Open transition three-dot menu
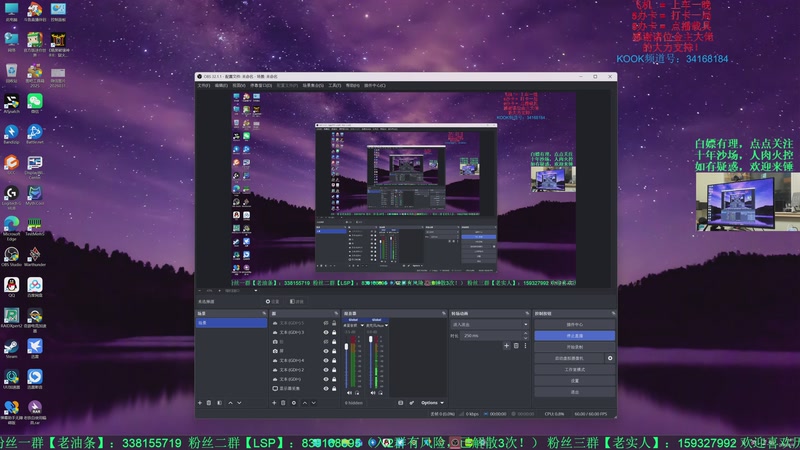Image resolution: width=800 pixels, height=450 pixels. (526, 346)
